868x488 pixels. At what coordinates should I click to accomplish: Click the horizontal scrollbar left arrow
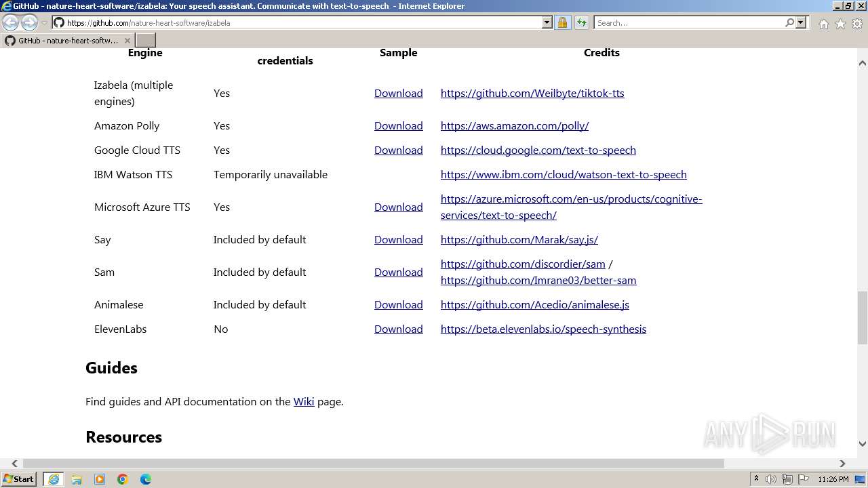(x=15, y=464)
